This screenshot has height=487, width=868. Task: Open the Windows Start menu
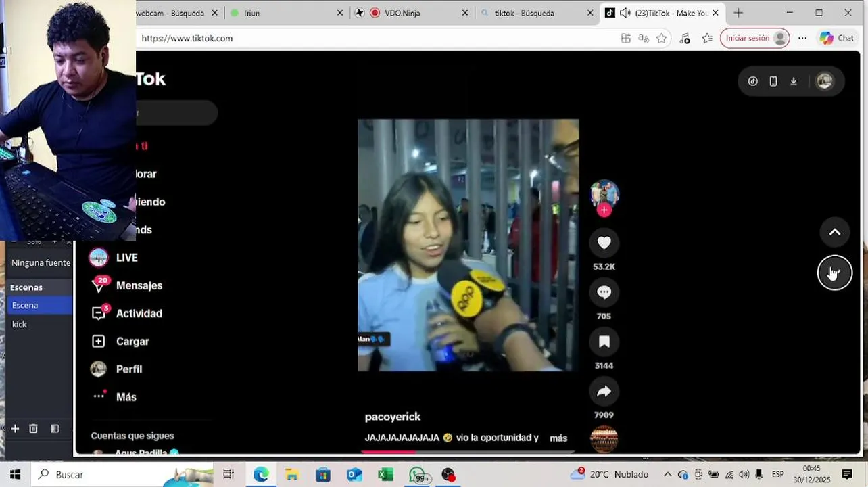click(x=15, y=475)
